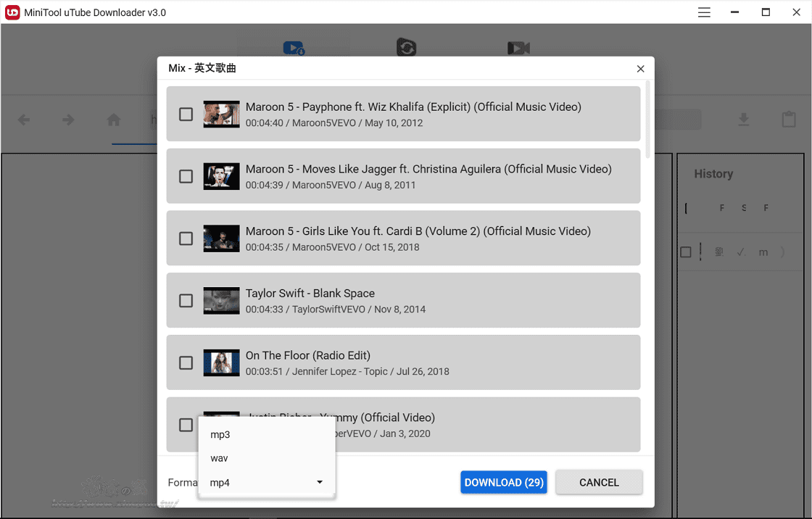Image resolution: width=812 pixels, height=519 pixels.
Task: Click the CANCEL button
Action: click(599, 482)
